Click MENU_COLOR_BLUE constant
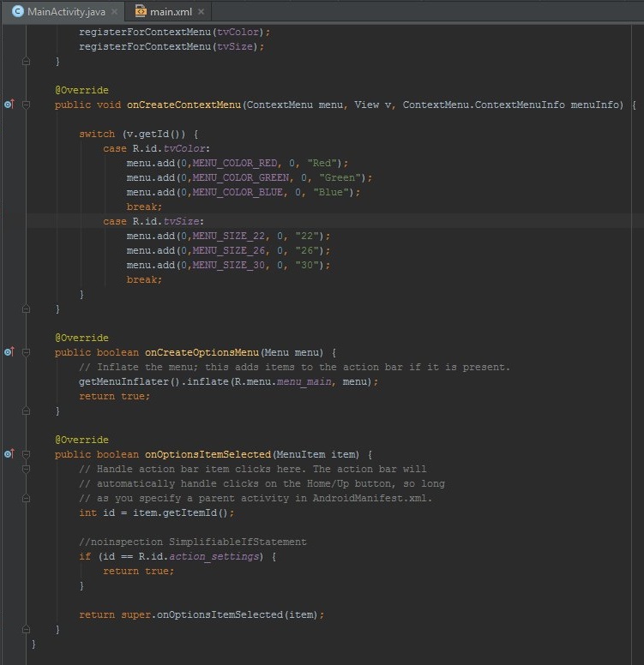The image size is (644, 665). tap(238, 192)
